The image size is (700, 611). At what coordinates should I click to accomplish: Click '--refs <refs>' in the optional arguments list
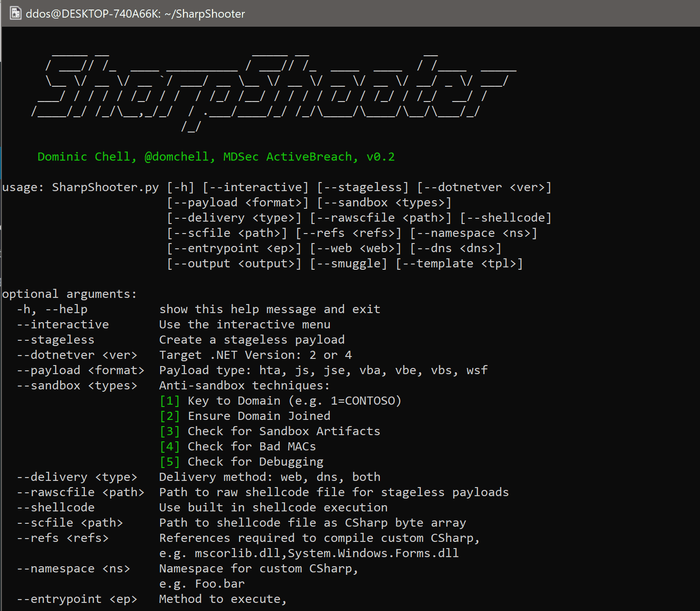click(x=63, y=538)
